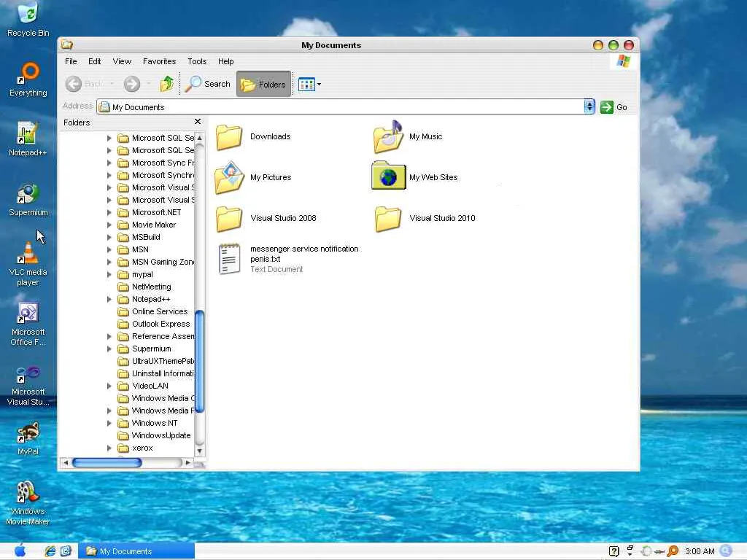Click the orange Everything search tray icon

673,551
